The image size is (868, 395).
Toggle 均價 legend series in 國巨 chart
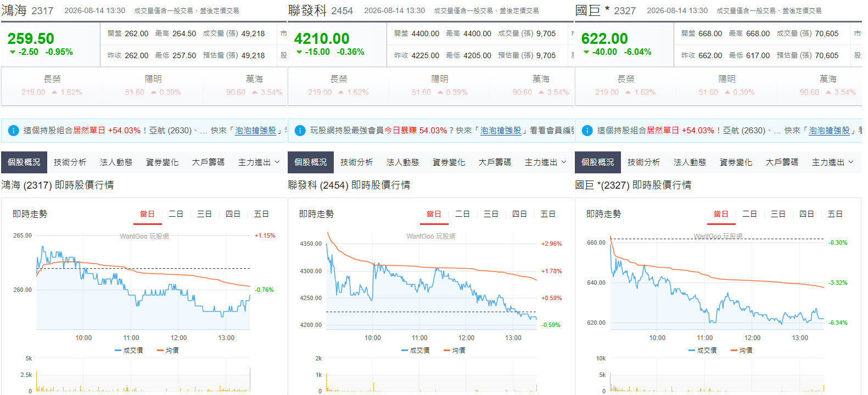(x=742, y=350)
